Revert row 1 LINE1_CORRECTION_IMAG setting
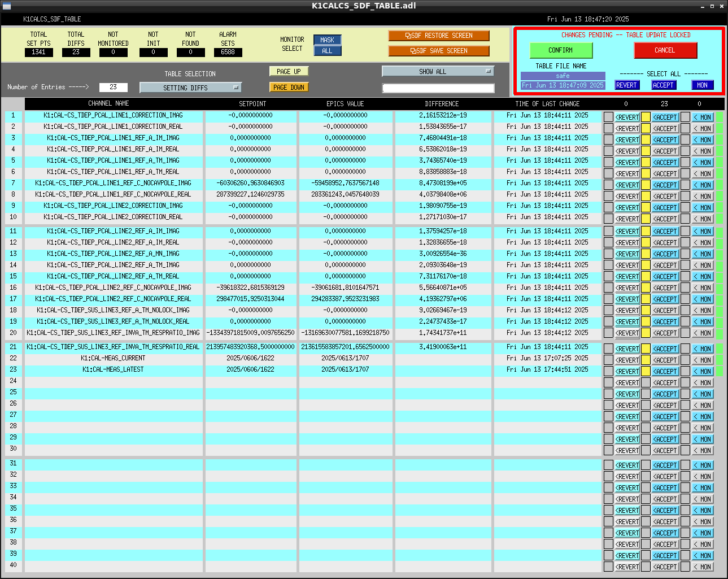Viewport: 728px width, 579px height. click(627, 117)
